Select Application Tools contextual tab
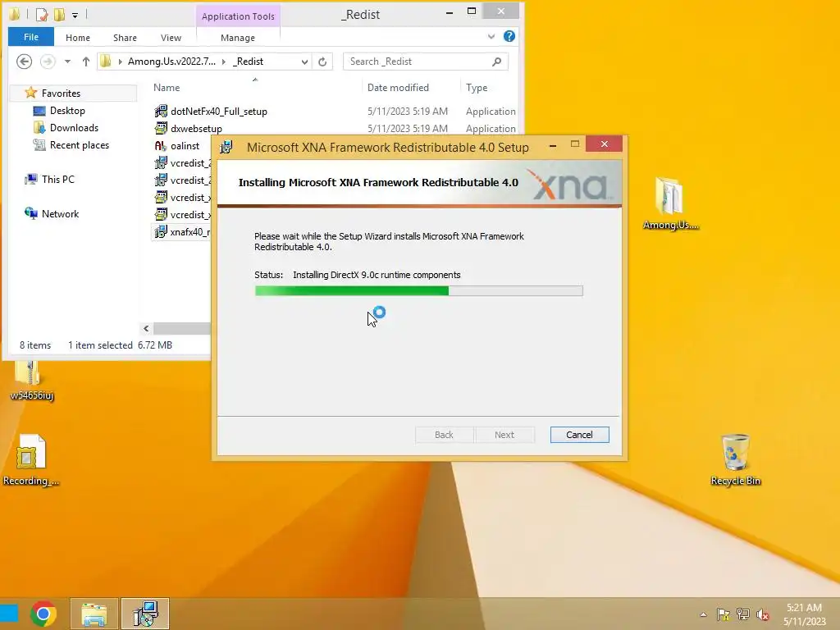The image size is (840, 630). 238,16
